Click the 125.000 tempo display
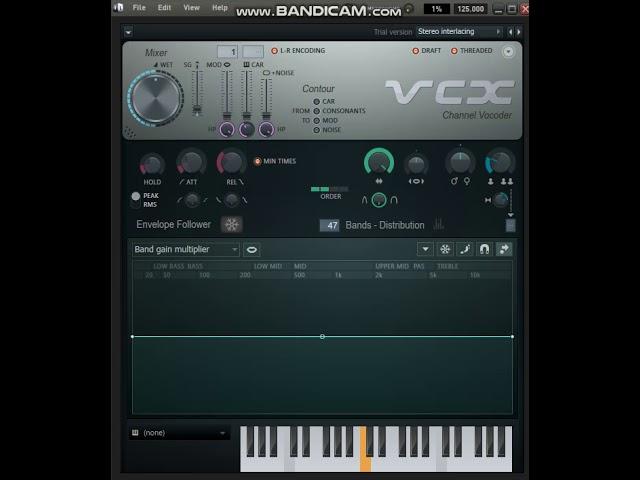The image size is (640, 480). point(470,9)
